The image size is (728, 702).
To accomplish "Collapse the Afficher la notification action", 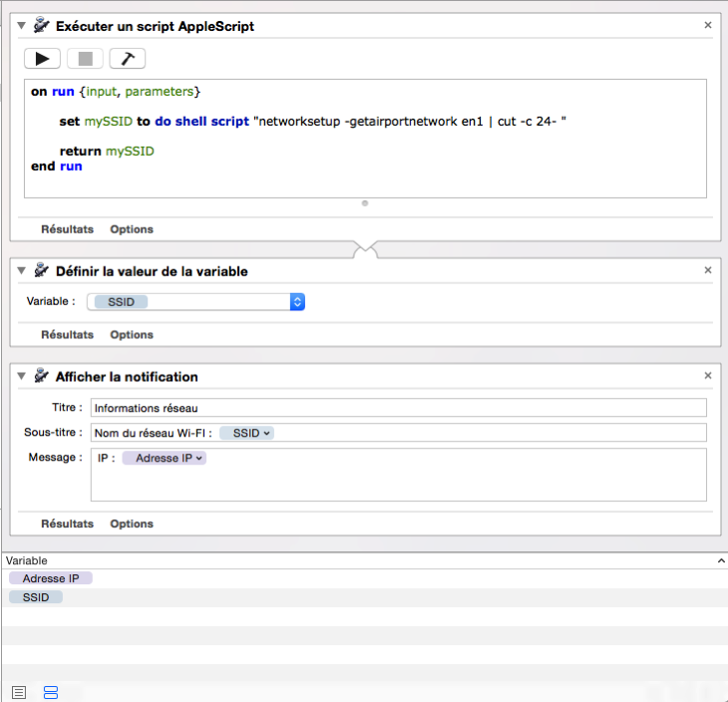I will click(x=21, y=377).
